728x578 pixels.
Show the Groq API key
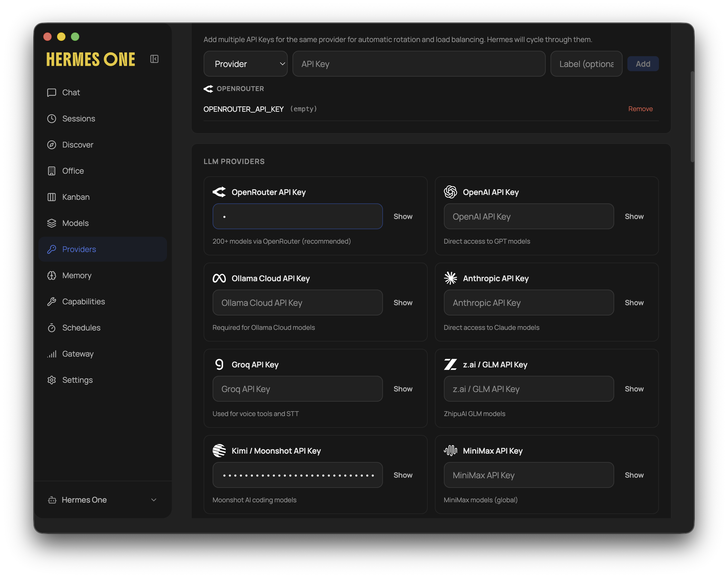(403, 389)
